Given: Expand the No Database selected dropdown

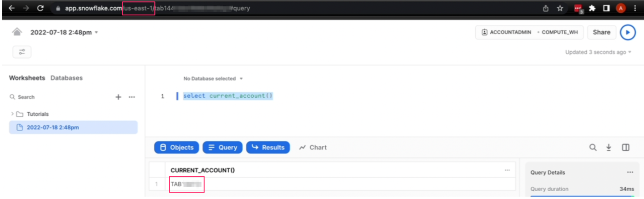Looking at the screenshot, I should click(213, 79).
